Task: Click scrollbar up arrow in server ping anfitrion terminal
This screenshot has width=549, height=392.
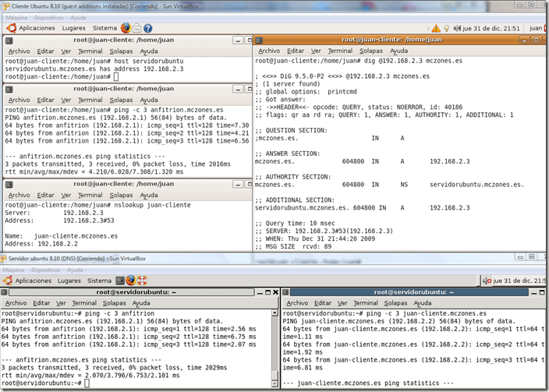Action: [274, 313]
